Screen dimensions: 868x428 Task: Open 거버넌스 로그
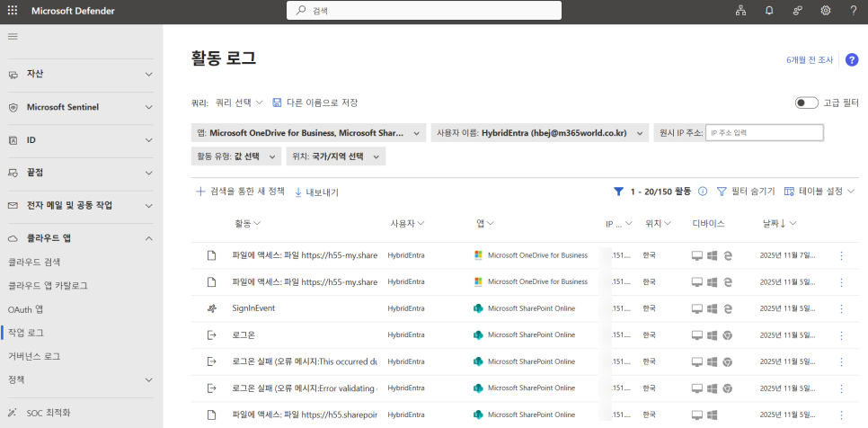34,356
